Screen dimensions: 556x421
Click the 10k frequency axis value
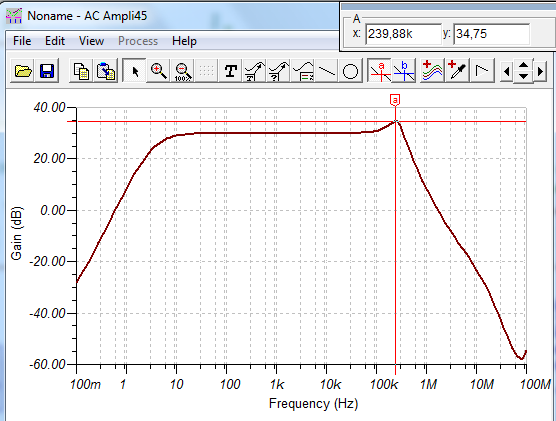coord(330,384)
